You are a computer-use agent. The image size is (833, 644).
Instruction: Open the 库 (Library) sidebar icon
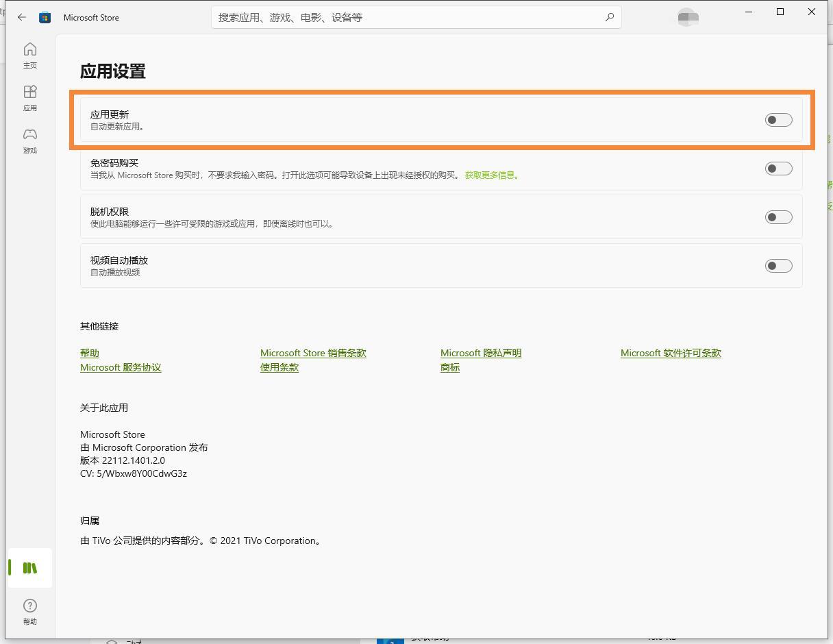29,567
